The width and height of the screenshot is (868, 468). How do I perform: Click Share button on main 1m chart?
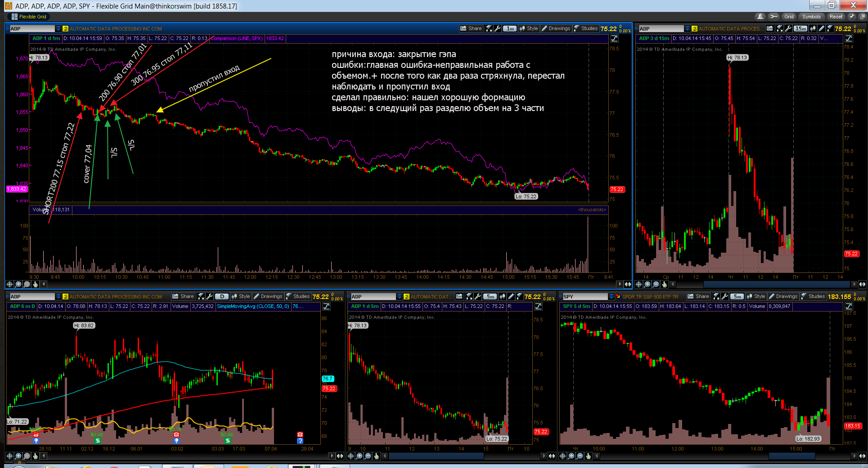[471, 28]
